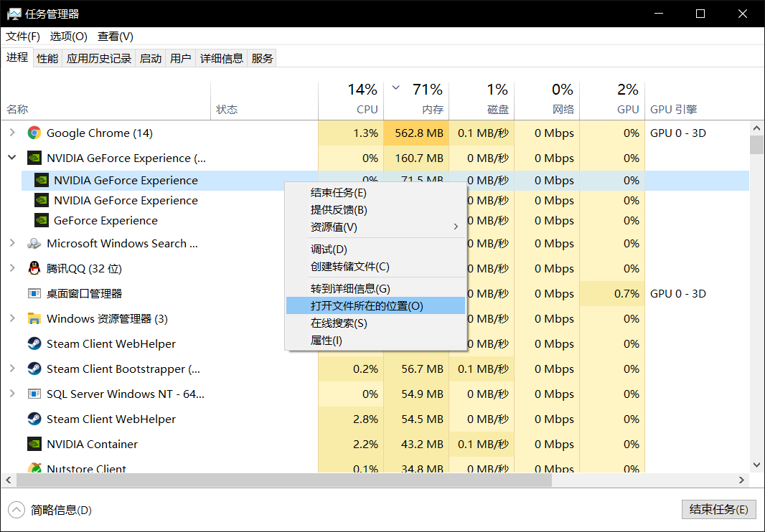This screenshot has width=765, height=532.
Task: Click NVIDIA Container's 43.2 MB cell
Action: pyautogui.click(x=416, y=445)
